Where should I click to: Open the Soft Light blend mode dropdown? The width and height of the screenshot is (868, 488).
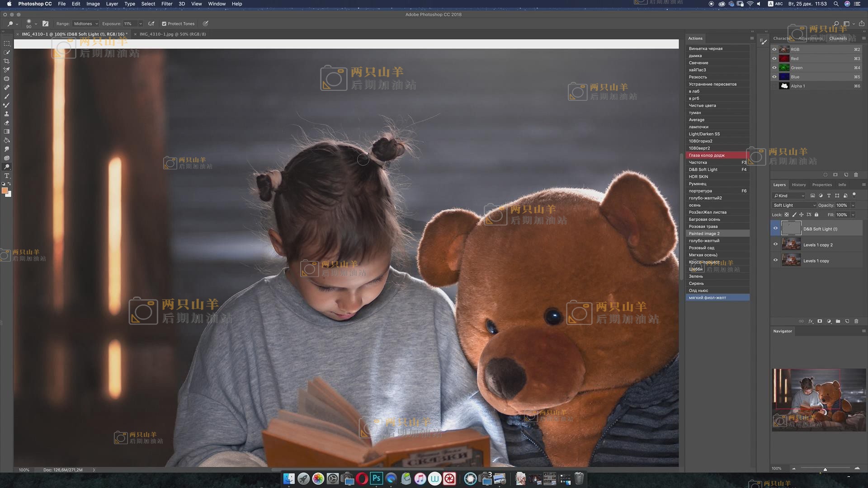tap(794, 205)
